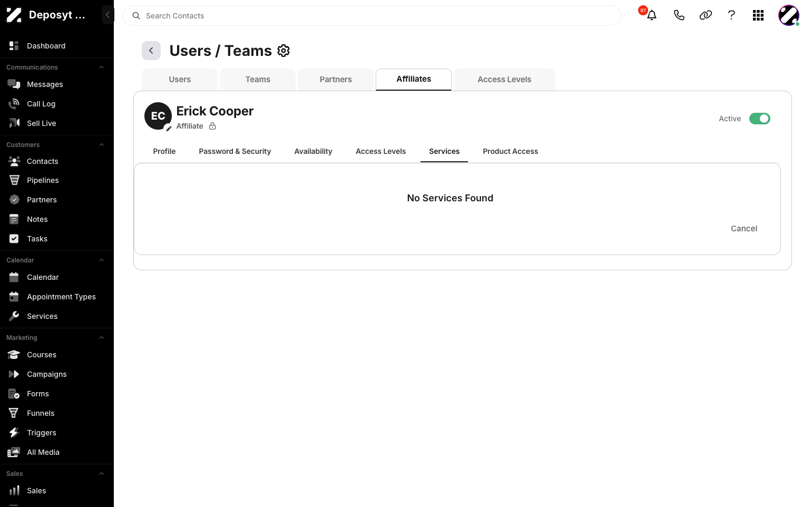Collapse the Customers section

tap(102, 145)
